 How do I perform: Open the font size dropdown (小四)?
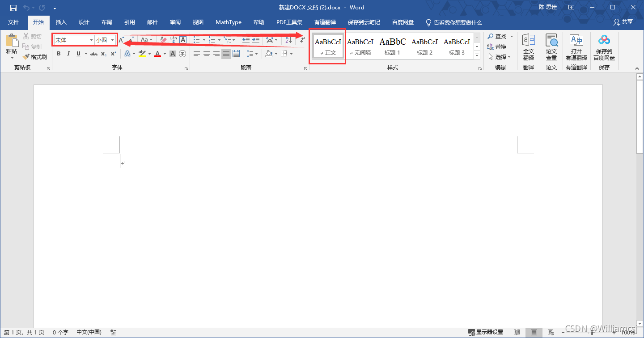pos(112,40)
